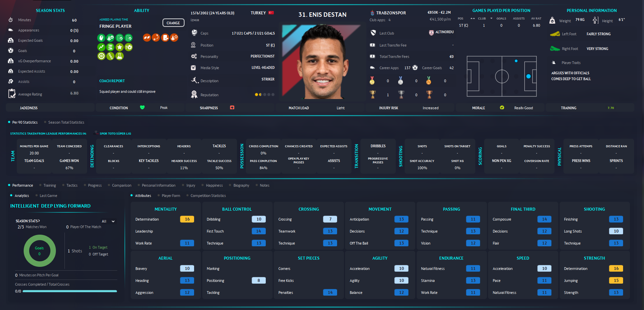This screenshot has height=310, width=644.
Task: Select the Attributes panel option
Action: 141,196
